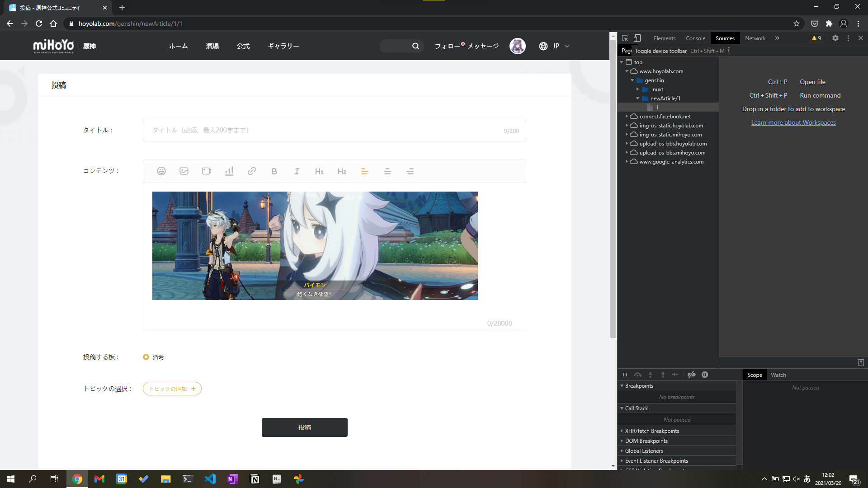868x488 pixels.
Task: Insert an image into the post
Action: point(184,171)
